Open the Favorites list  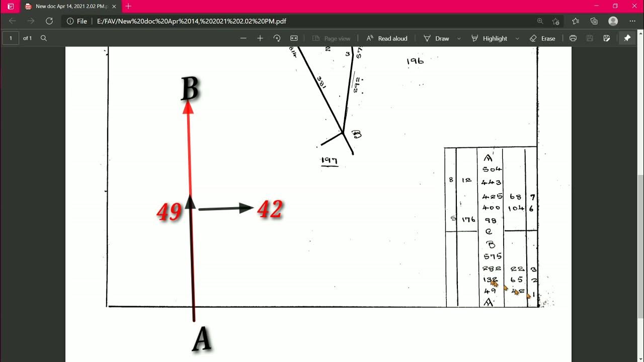tap(576, 21)
